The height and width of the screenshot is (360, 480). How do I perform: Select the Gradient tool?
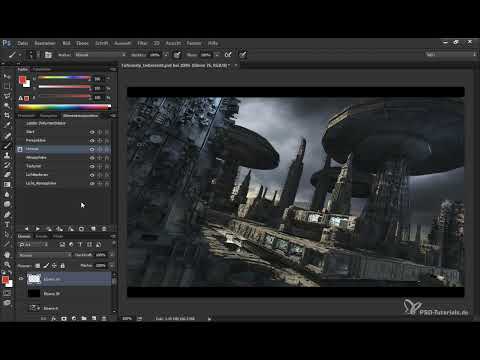click(7, 185)
